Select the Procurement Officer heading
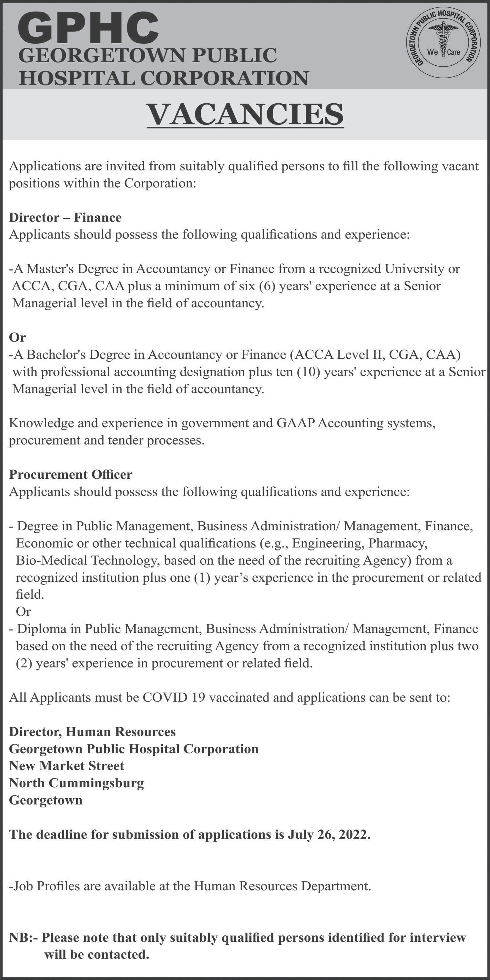 pos(71,474)
